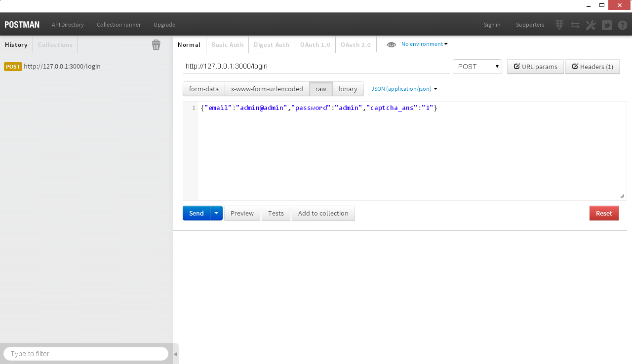The width and height of the screenshot is (632, 364).
Task: Collapse sidebar with the small arrow handle
Action: click(x=175, y=354)
